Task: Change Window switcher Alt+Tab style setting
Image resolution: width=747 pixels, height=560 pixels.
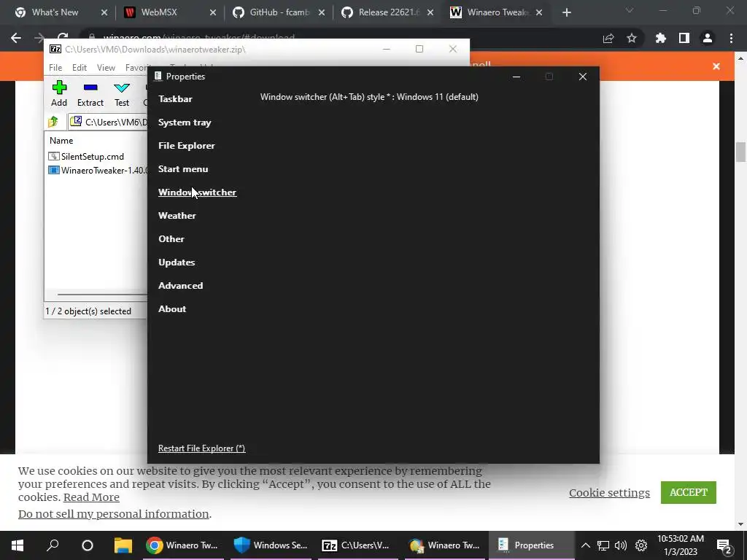Action: (369, 97)
